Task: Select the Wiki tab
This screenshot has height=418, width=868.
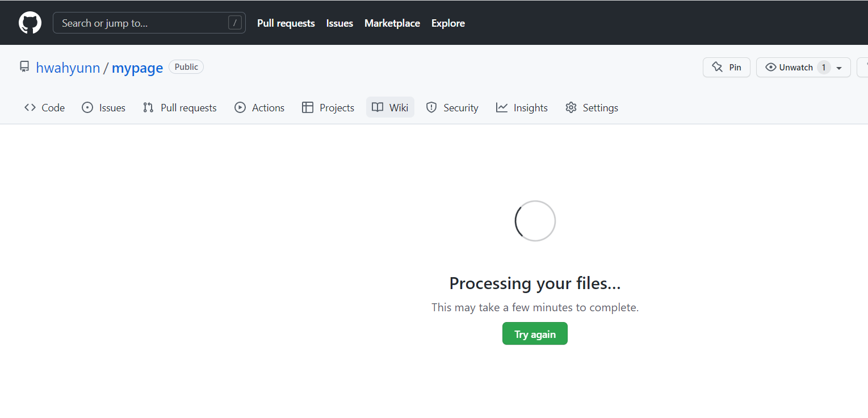Action: coord(390,108)
